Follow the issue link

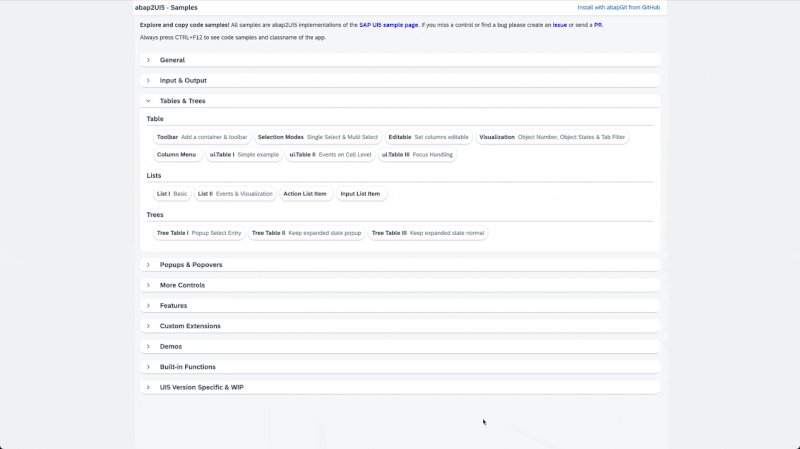point(560,25)
